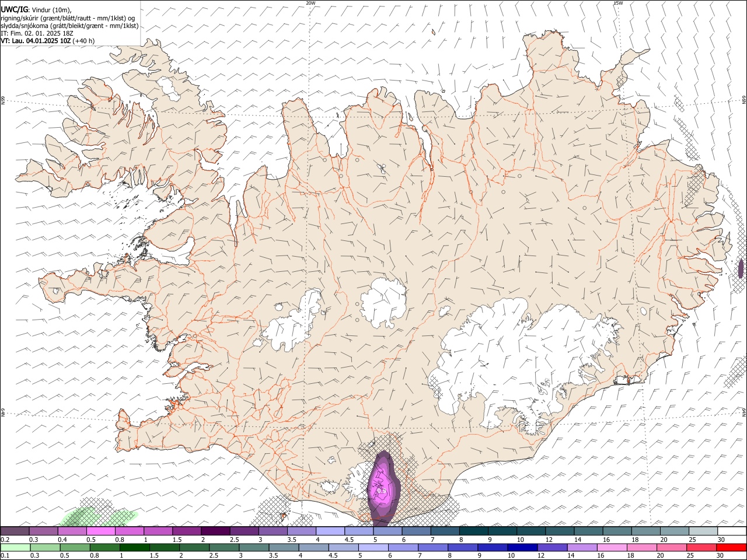Click the light violet 14 swatch in lower legend row
The height and width of the screenshot is (560, 747).
coord(582,547)
